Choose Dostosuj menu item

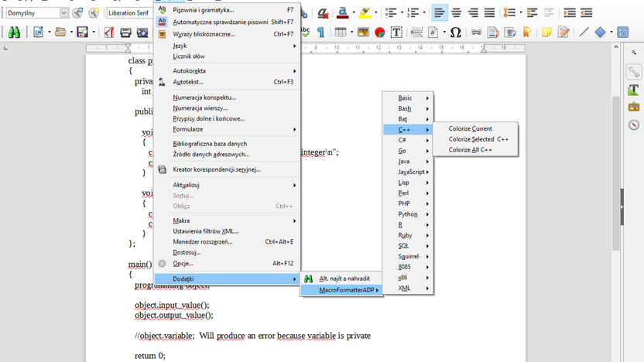coord(227,252)
